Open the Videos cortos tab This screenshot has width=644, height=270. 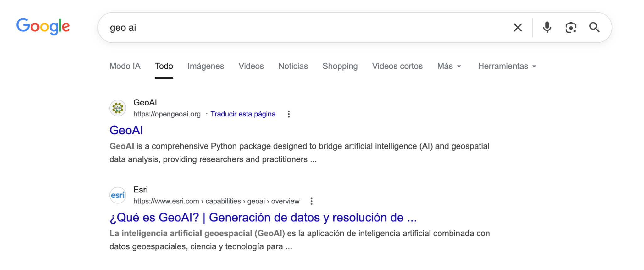[x=397, y=66]
